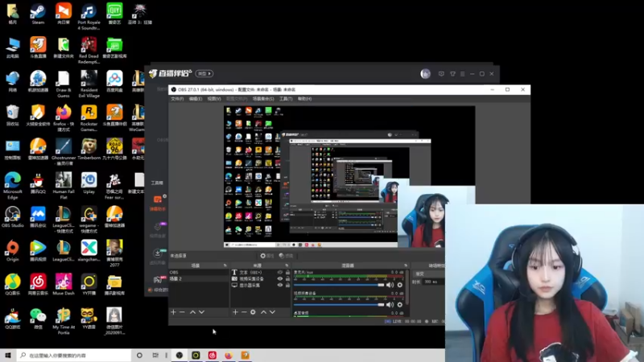Viewport: 644px width, 362px height.
Task: Open the WeChat desktop shortcut
Action: click(x=38, y=319)
